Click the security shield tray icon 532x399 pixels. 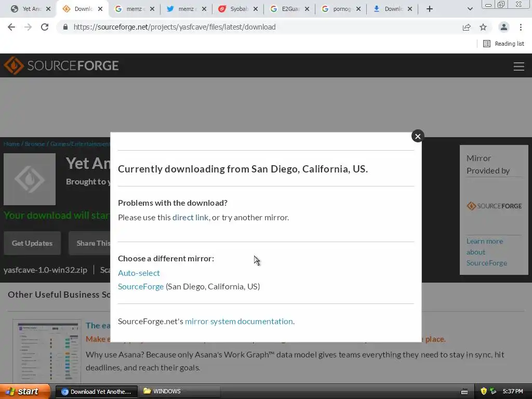point(484,391)
